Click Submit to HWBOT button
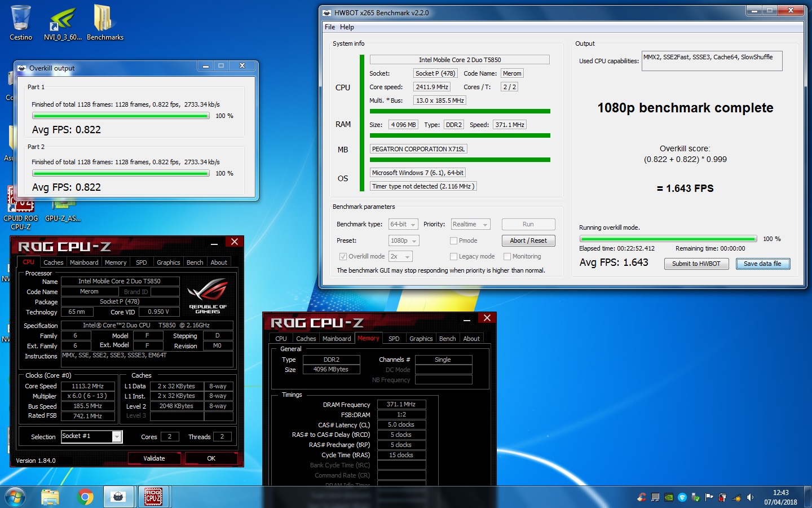Image resolution: width=812 pixels, height=508 pixels. click(x=696, y=264)
